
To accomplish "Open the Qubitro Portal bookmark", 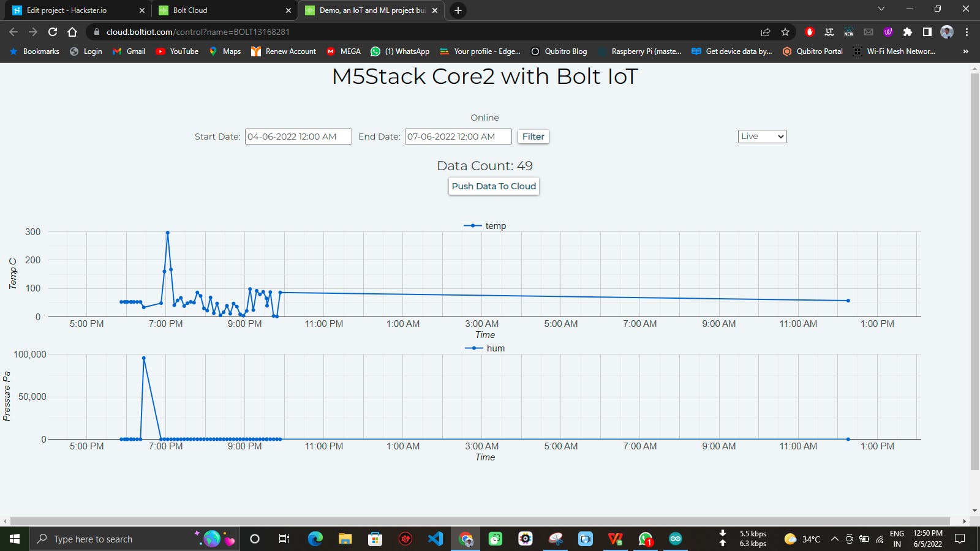I will pyautogui.click(x=813, y=51).
